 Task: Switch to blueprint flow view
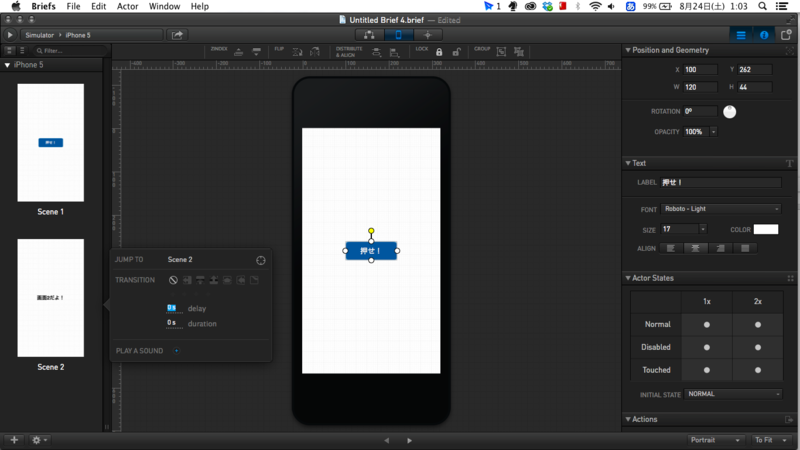(x=369, y=35)
